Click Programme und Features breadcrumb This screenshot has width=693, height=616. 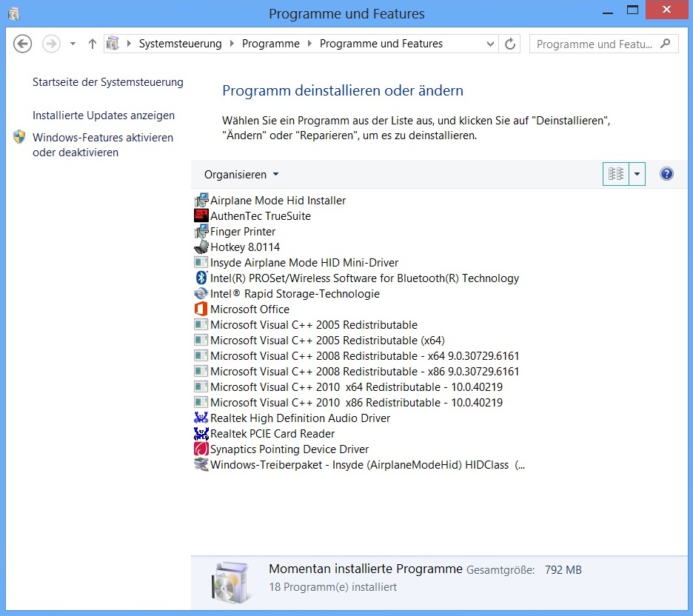[381, 43]
